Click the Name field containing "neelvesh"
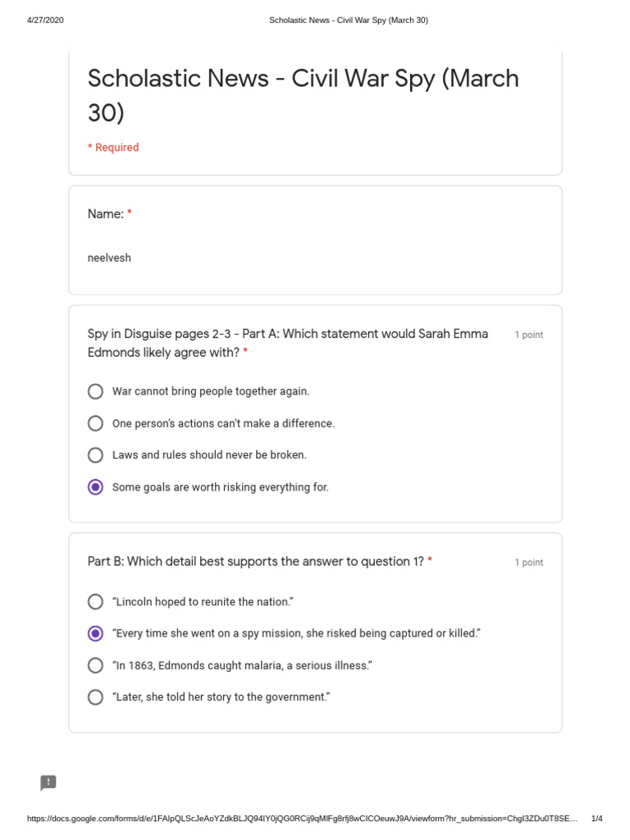Viewport: 630px width, 840px height. (x=110, y=258)
